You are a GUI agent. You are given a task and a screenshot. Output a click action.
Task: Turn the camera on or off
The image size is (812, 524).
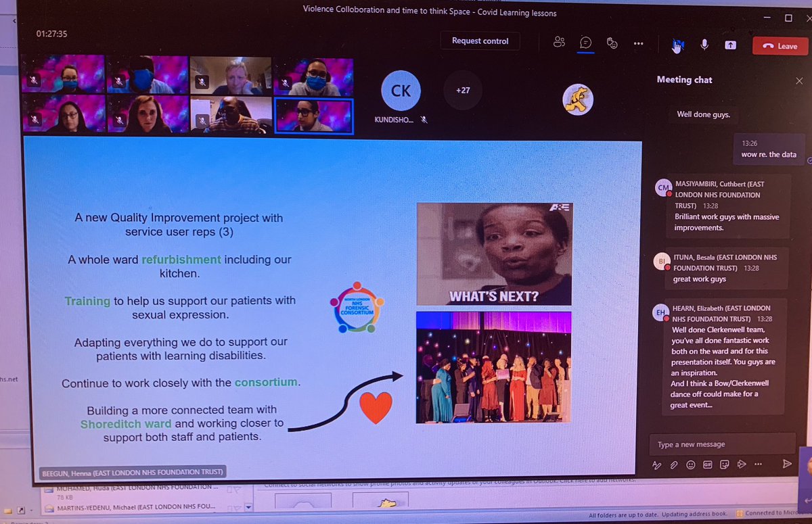coord(678,45)
